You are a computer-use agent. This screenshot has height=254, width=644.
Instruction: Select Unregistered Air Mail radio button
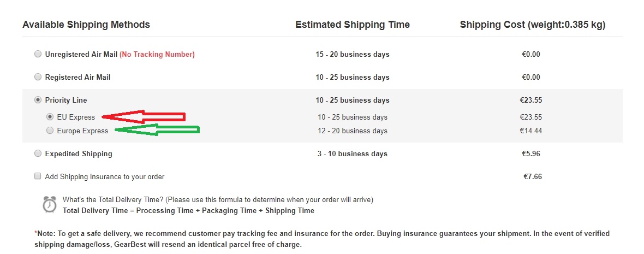[38, 54]
